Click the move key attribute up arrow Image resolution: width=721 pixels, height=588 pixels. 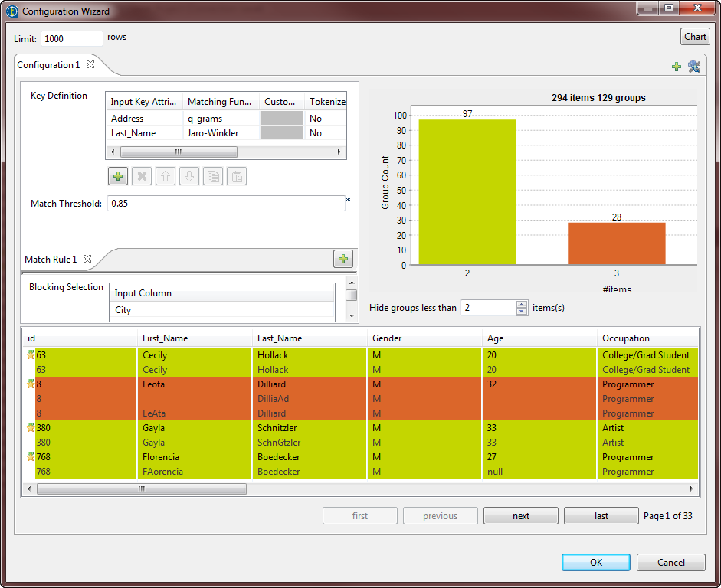pos(166,177)
